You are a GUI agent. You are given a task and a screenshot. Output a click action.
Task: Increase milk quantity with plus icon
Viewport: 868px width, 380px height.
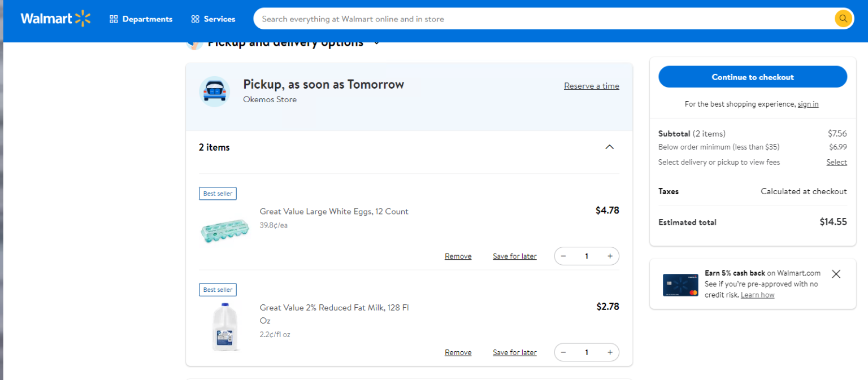tap(610, 352)
